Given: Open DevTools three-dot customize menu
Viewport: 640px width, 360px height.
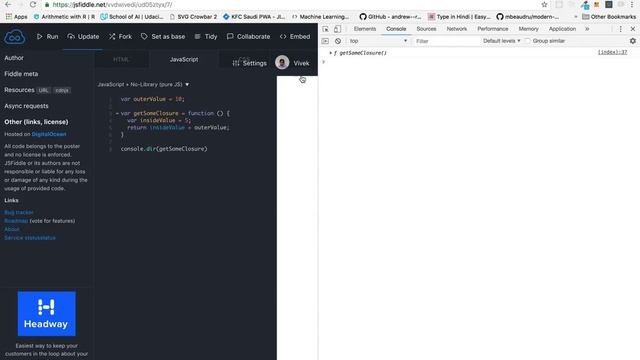Looking at the screenshot, I should click(620, 29).
